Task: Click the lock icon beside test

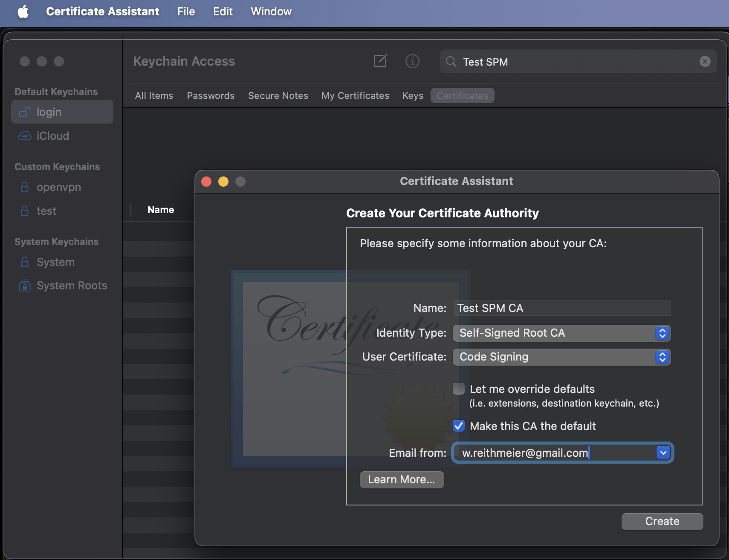Action: [25, 211]
